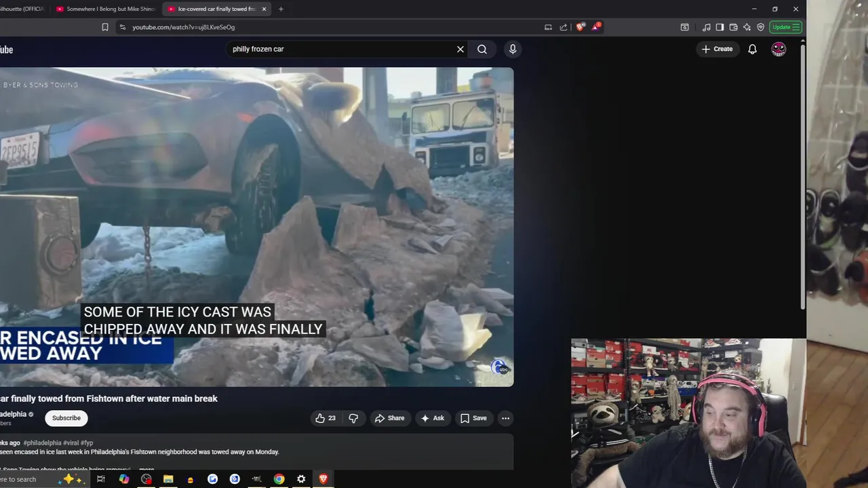This screenshot has height=488, width=868.
Task: Click the install/cast screen icon in address bar
Action: pyautogui.click(x=548, y=27)
